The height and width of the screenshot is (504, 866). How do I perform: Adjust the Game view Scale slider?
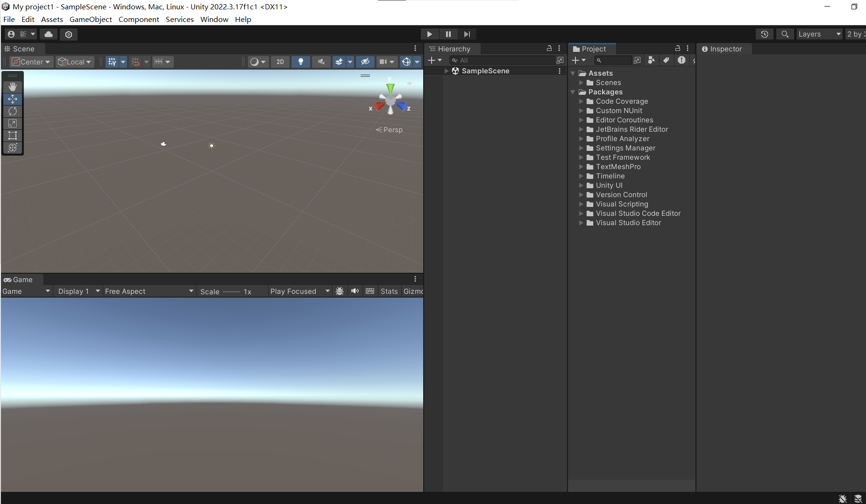pyautogui.click(x=231, y=291)
